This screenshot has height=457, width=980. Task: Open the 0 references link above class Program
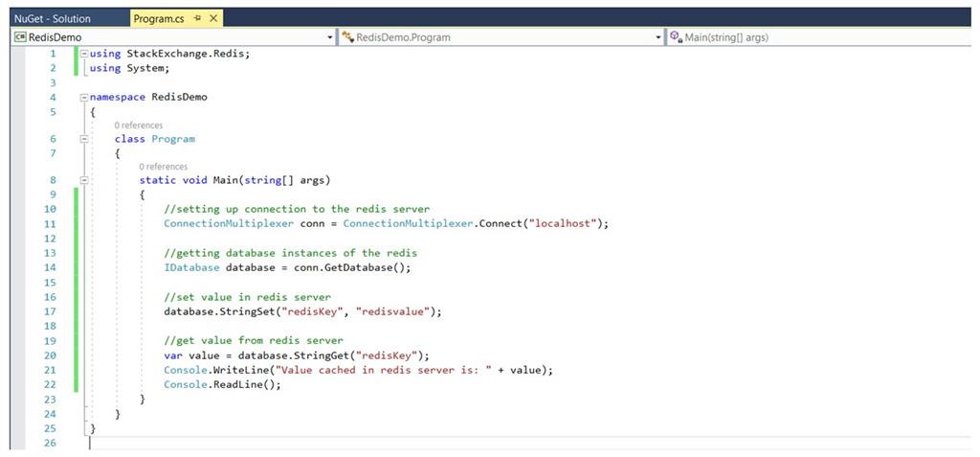pos(138,126)
